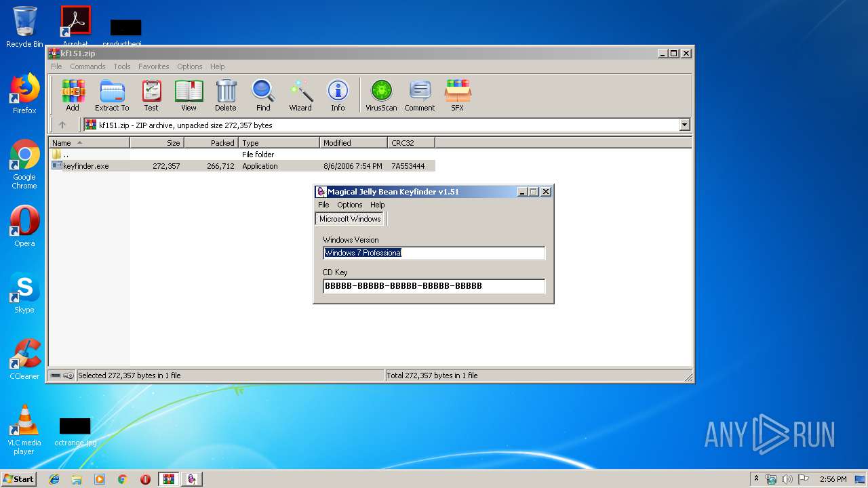Launch Firefox from the desktop
Screen dimensions: 868x488
[24, 94]
